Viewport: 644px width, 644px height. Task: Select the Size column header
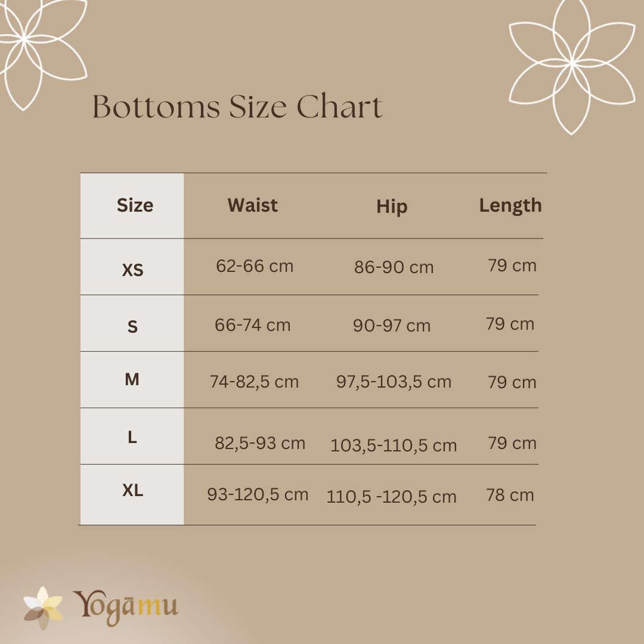point(135,206)
